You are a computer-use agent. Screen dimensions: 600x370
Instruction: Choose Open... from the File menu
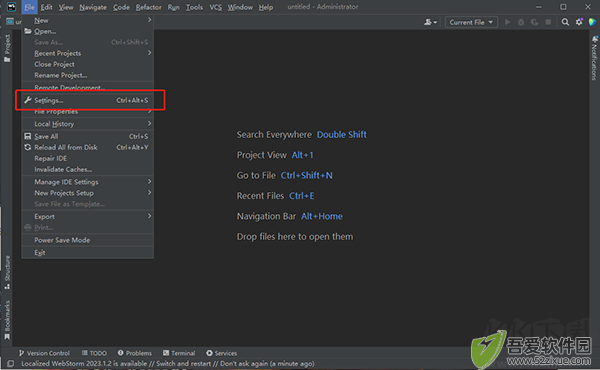88,31
